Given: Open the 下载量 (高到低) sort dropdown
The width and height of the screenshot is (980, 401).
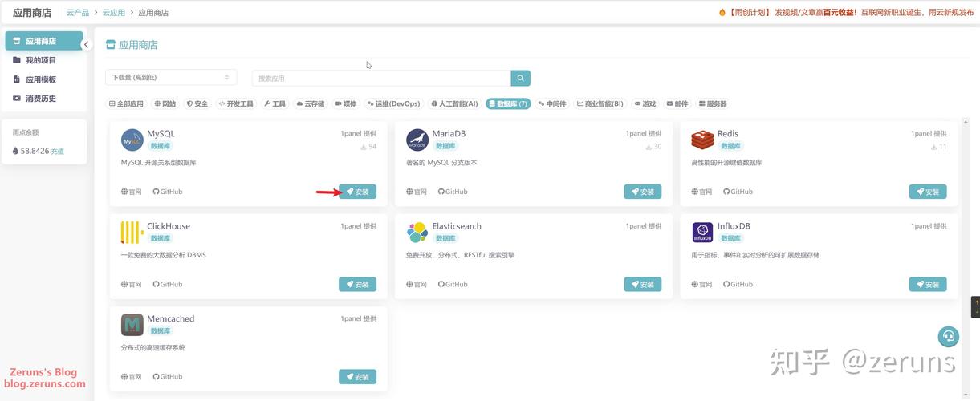Looking at the screenshot, I should (x=171, y=77).
